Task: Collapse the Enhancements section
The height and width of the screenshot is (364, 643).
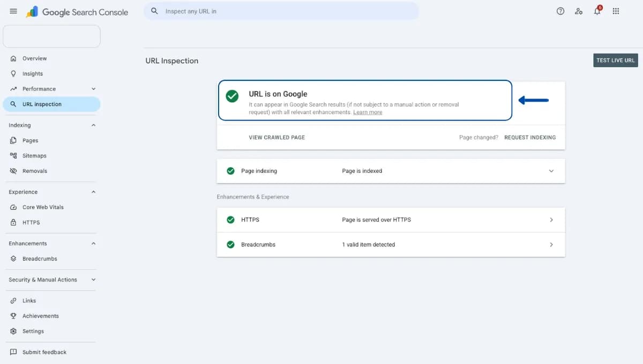Action: coord(93,244)
